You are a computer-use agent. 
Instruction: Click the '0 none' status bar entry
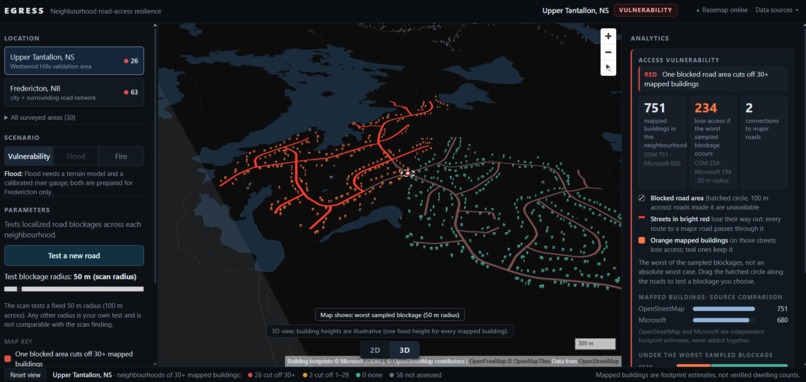pyautogui.click(x=369, y=375)
